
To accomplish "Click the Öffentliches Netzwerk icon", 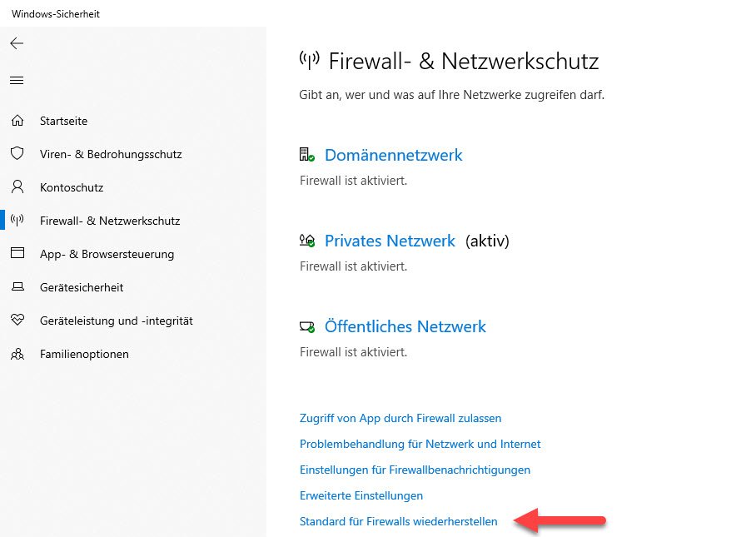I will coord(306,326).
